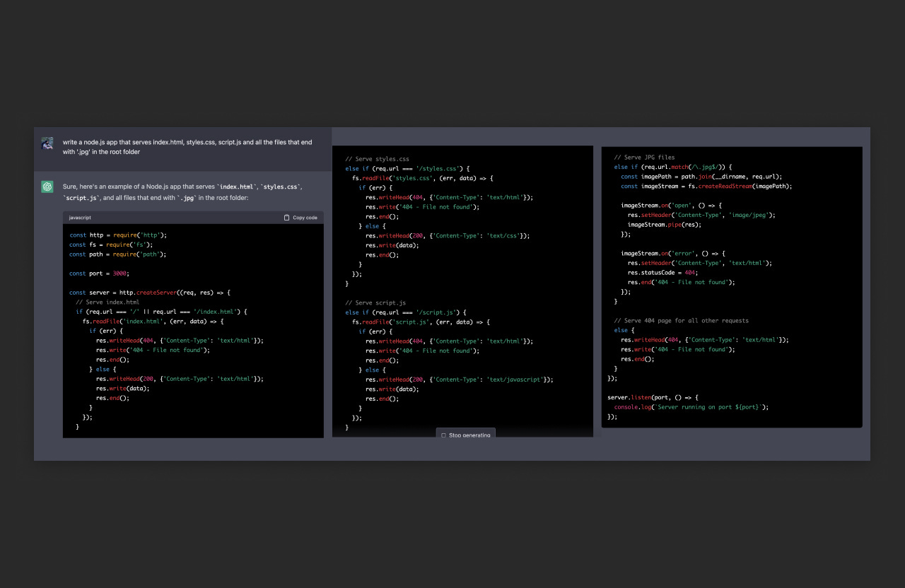
Task: Click the fs.createReadStream(imagePath) line
Action: point(706,186)
